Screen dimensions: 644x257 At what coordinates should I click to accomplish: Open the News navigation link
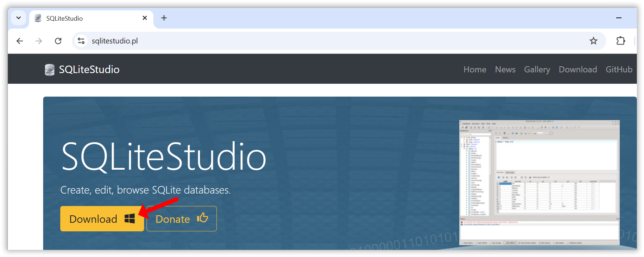[x=505, y=70]
